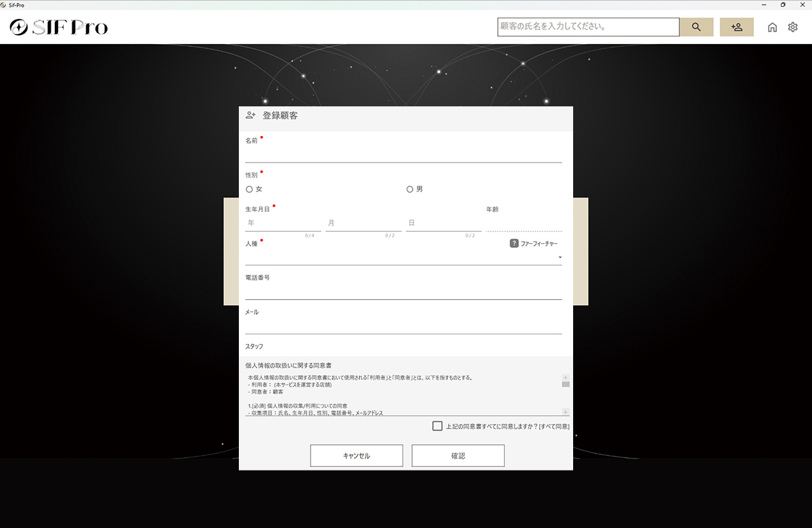The width and height of the screenshot is (812, 528).
Task: Click the person-plus icon beside 登録顧客 title
Action: click(x=250, y=116)
